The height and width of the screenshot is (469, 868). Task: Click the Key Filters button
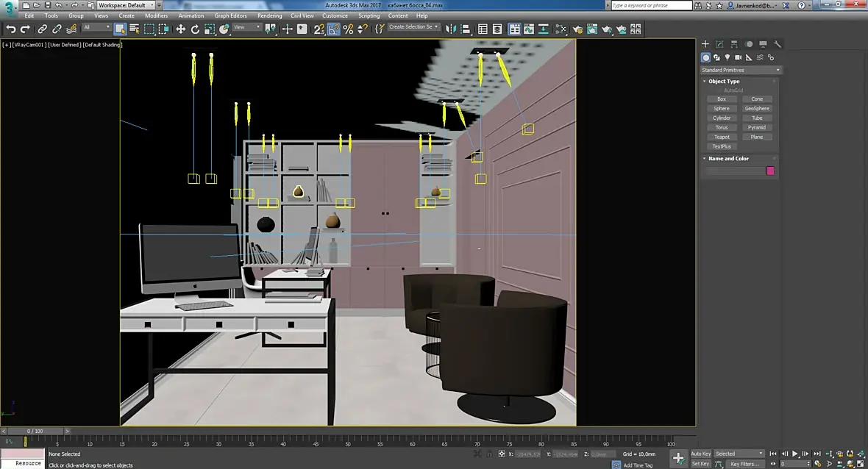(744, 464)
